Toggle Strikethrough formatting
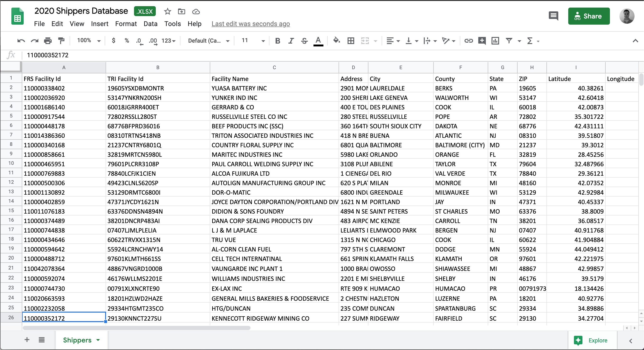The image size is (644, 350). 304,40
